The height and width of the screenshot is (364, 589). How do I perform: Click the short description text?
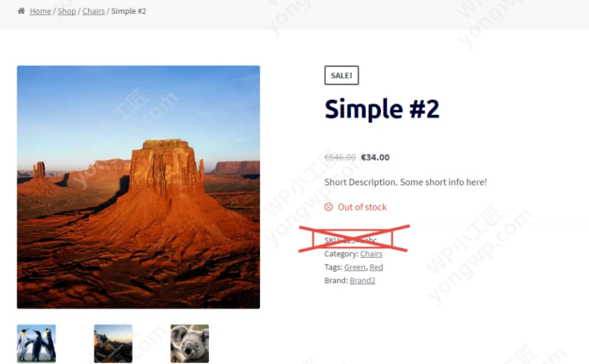click(406, 182)
